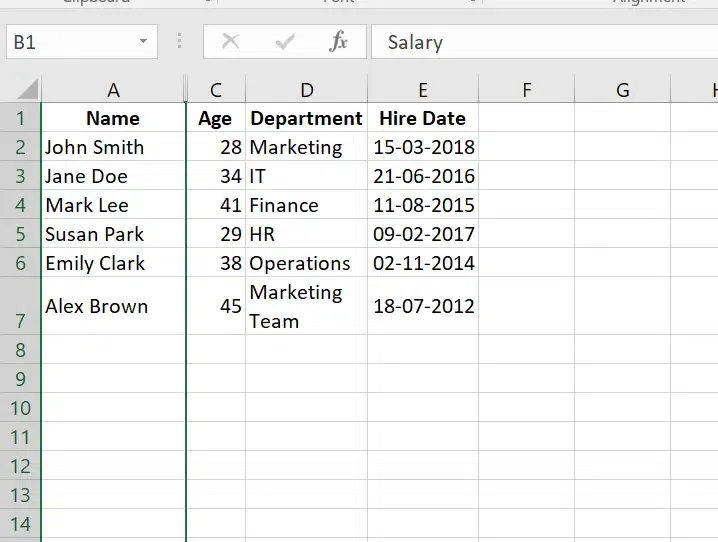Select row 5 header
The height and width of the screenshot is (542, 718).
coord(20,233)
